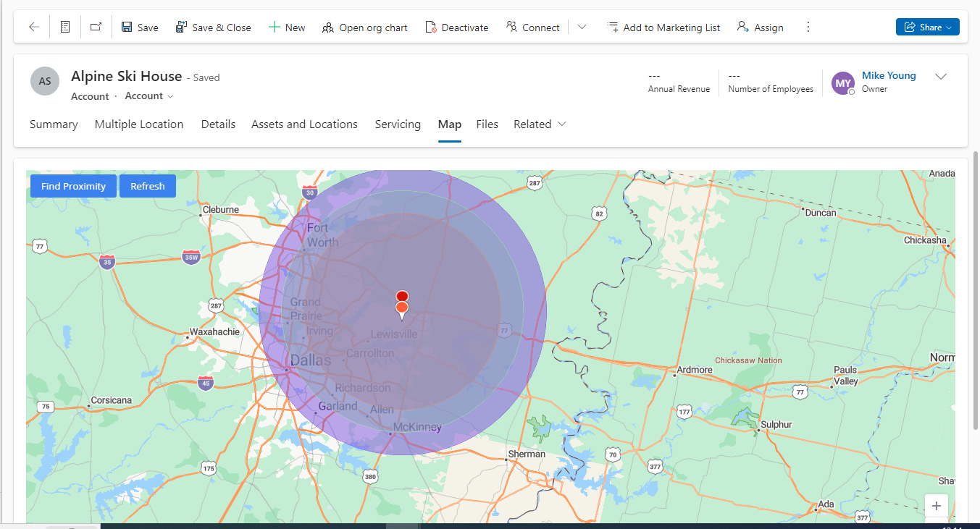Select Fort Worth label on map
Image resolution: width=980 pixels, height=529 pixels.
(x=322, y=235)
